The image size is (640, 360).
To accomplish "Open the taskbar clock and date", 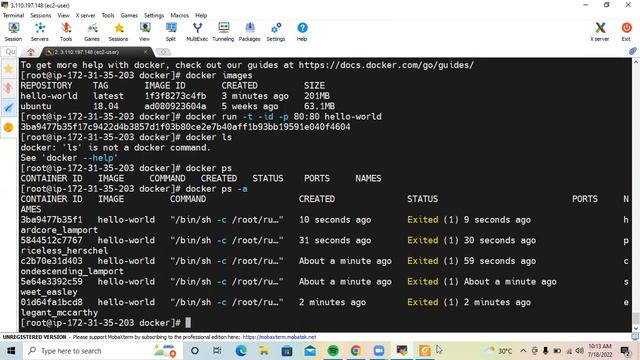I will (x=600, y=351).
